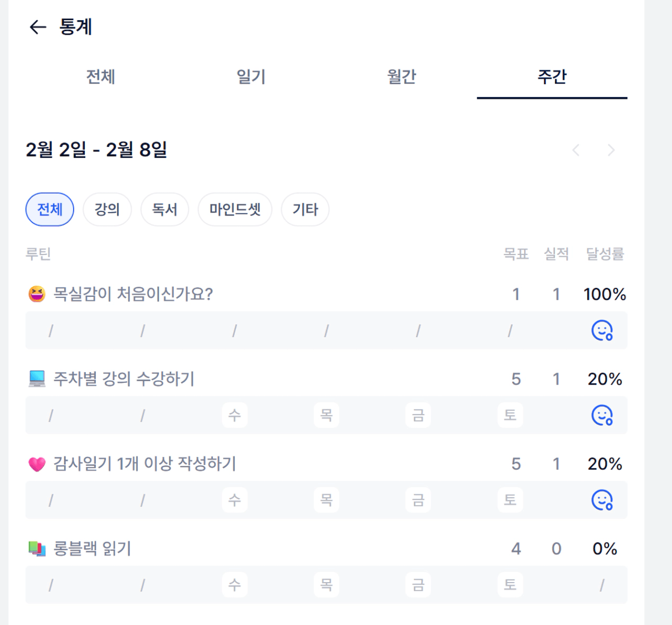Viewport: 672px width, 625px height.
Task: Switch to the 일기 tab
Action: coord(251,76)
